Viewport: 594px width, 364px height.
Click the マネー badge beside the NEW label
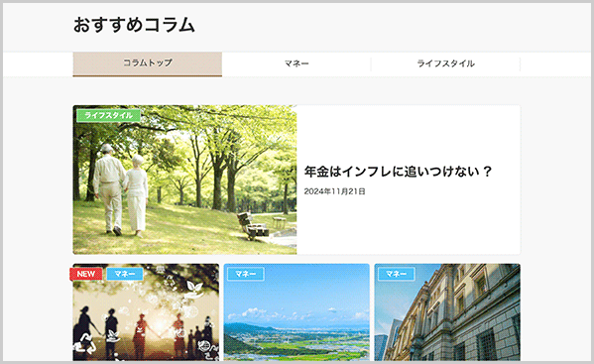tap(125, 274)
